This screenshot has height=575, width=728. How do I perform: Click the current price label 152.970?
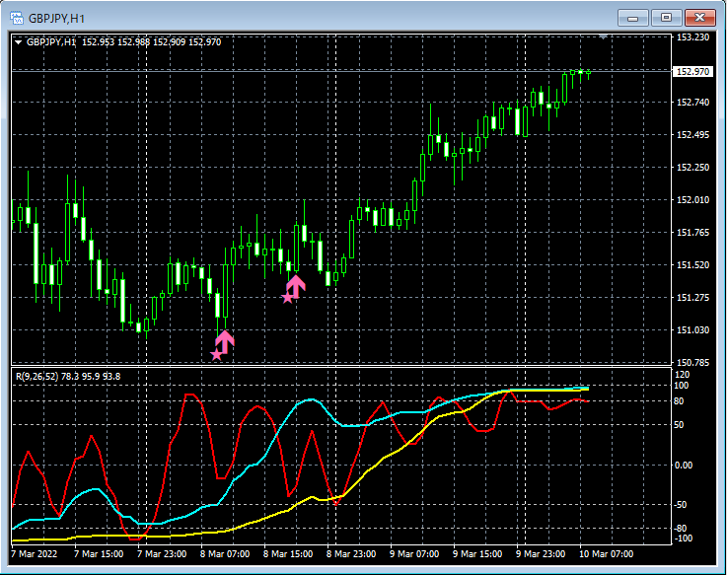point(692,71)
